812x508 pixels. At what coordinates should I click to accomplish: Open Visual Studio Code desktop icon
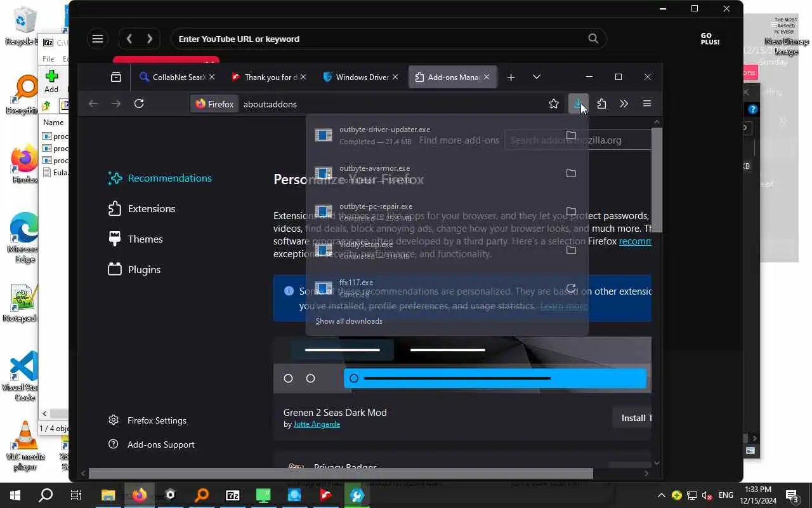point(25,376)
